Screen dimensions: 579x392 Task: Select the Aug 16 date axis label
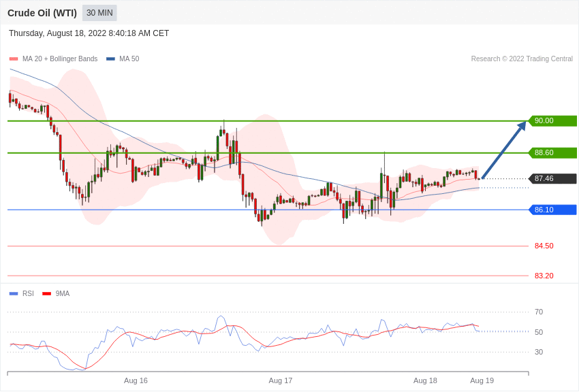[136, 380]
